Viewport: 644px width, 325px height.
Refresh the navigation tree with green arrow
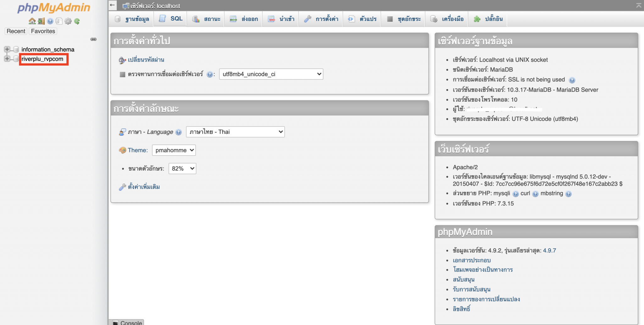click(x=77, y=21)
